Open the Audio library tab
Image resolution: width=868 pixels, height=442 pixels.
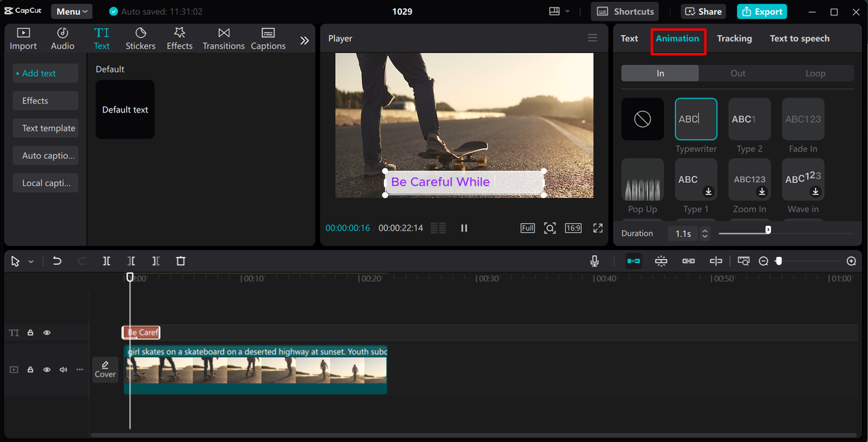[x=62, y=39]
